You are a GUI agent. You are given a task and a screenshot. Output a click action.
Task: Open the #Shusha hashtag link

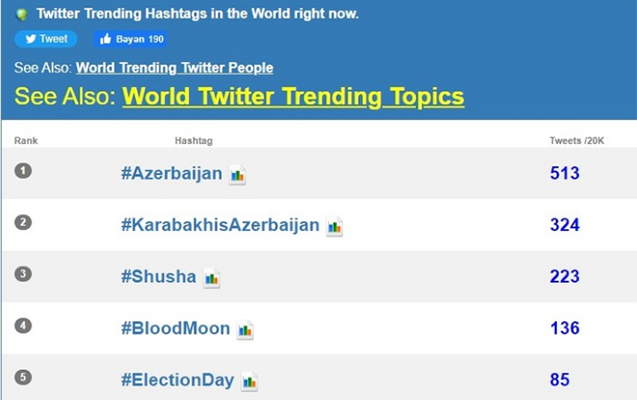click(158, 277)
